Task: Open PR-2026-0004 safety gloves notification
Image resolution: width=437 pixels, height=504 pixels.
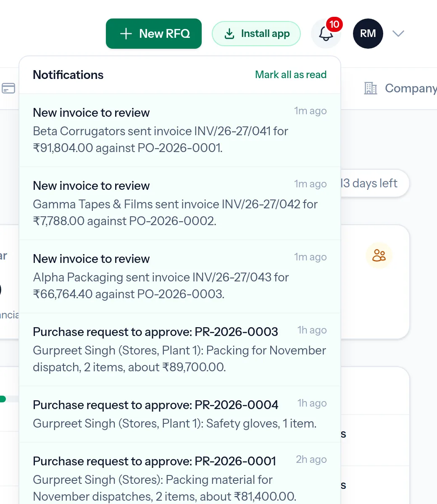Action: pos(180,414)
